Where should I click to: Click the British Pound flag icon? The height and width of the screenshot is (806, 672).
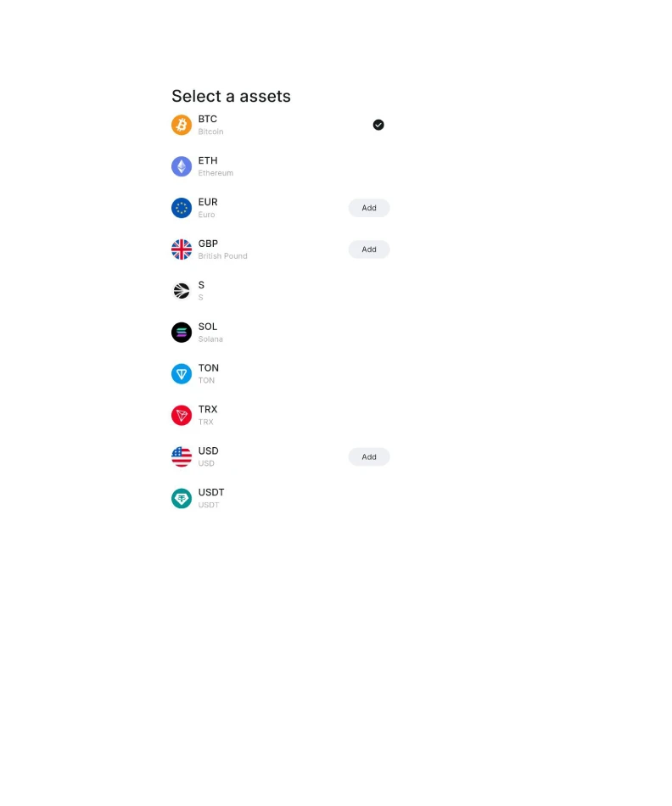click(x=182, y=249)
